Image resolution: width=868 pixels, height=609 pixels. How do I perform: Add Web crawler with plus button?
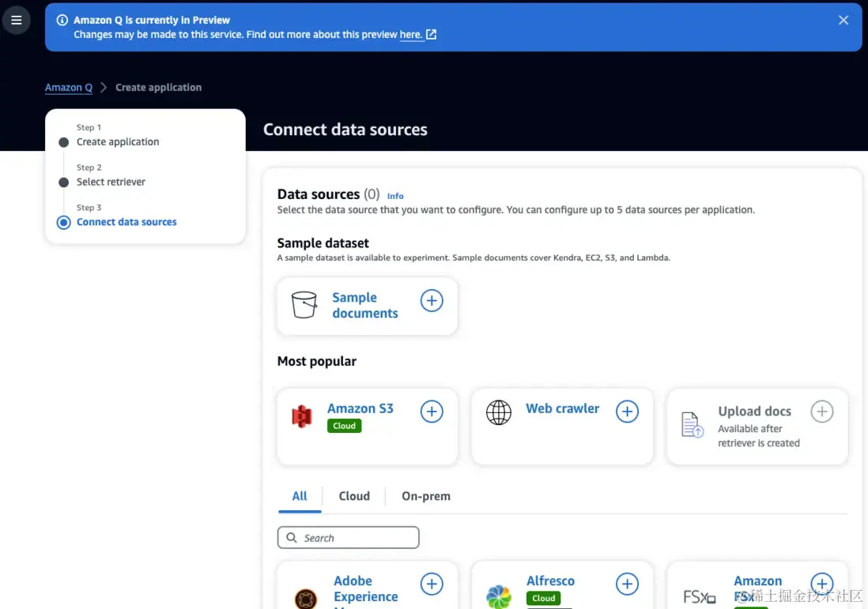click(627, 412)
